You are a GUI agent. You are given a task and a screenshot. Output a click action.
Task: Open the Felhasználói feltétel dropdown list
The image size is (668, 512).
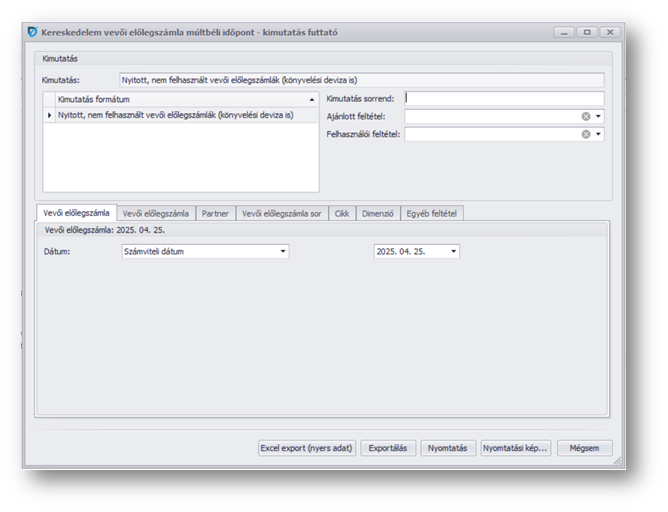[x=598, y=134]
